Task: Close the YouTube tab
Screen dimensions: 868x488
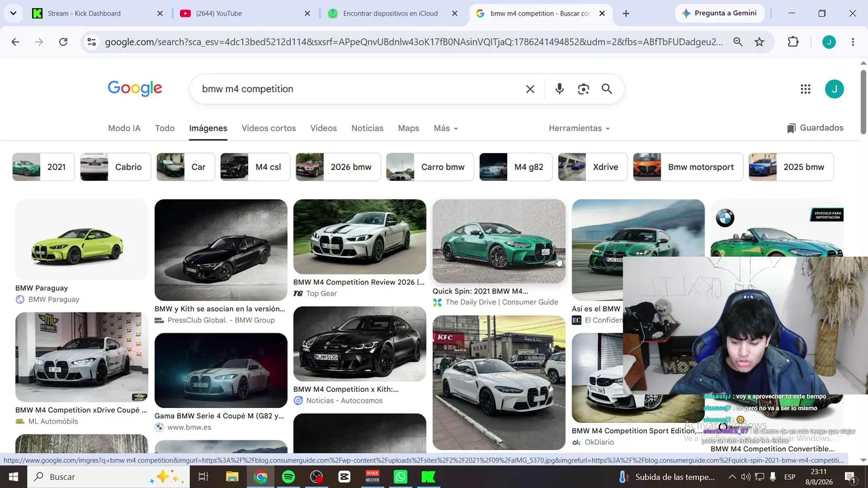Action: coord(307,14)
